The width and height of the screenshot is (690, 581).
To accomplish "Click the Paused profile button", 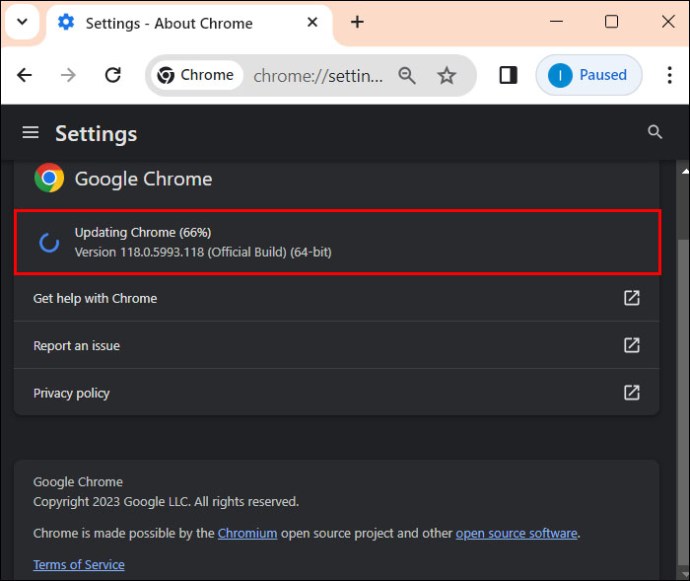I will pos(589,75).
